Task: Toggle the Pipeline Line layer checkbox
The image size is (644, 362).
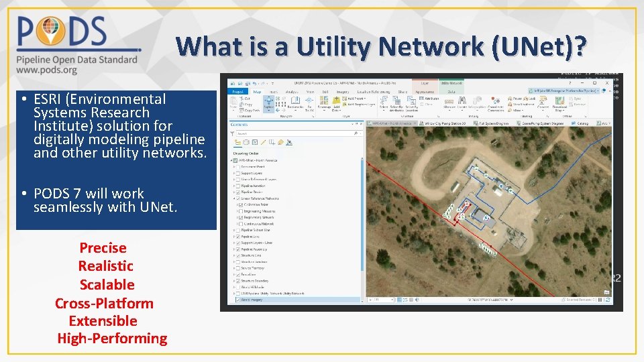Action: click(x=238, y=237)
